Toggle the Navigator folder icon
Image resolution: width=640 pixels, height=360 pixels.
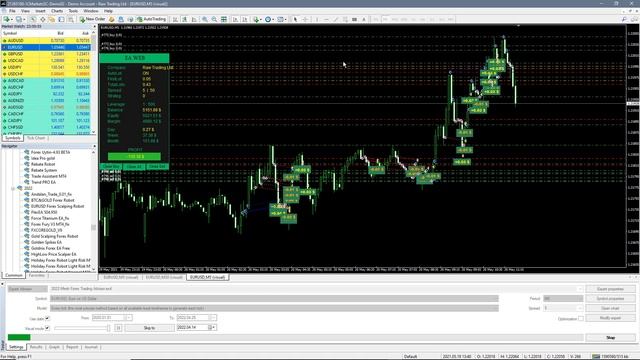click(51, 19)
